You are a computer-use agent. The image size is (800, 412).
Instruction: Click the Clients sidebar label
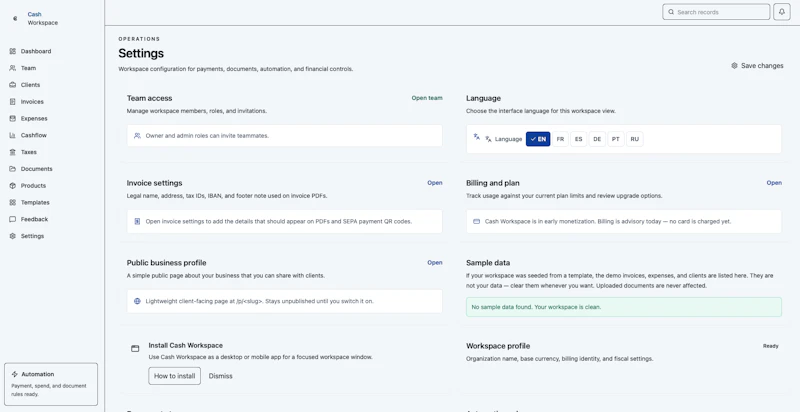pyautogui.click(x=30, y=85)
